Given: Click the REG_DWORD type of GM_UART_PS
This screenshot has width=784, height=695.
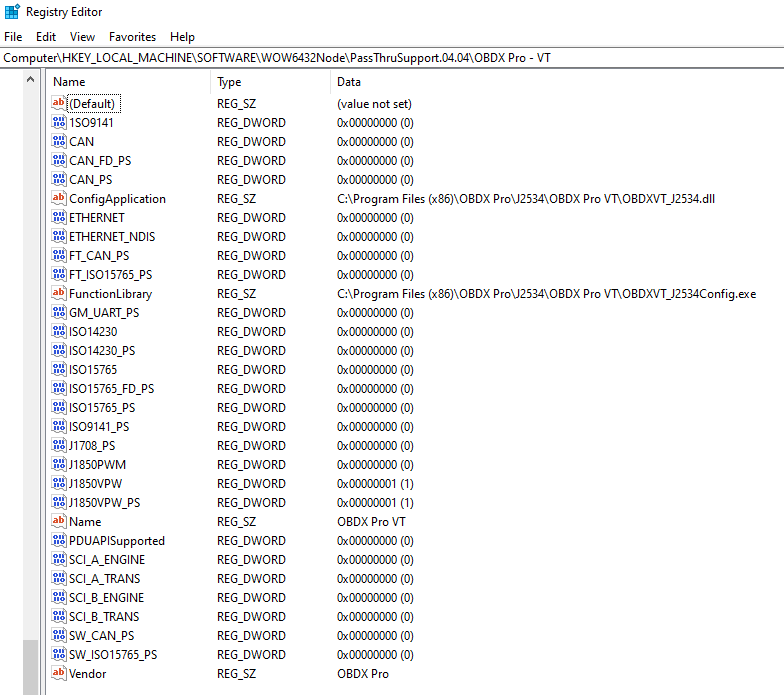Looking at the screenshot, I should [x=251, y=312].
